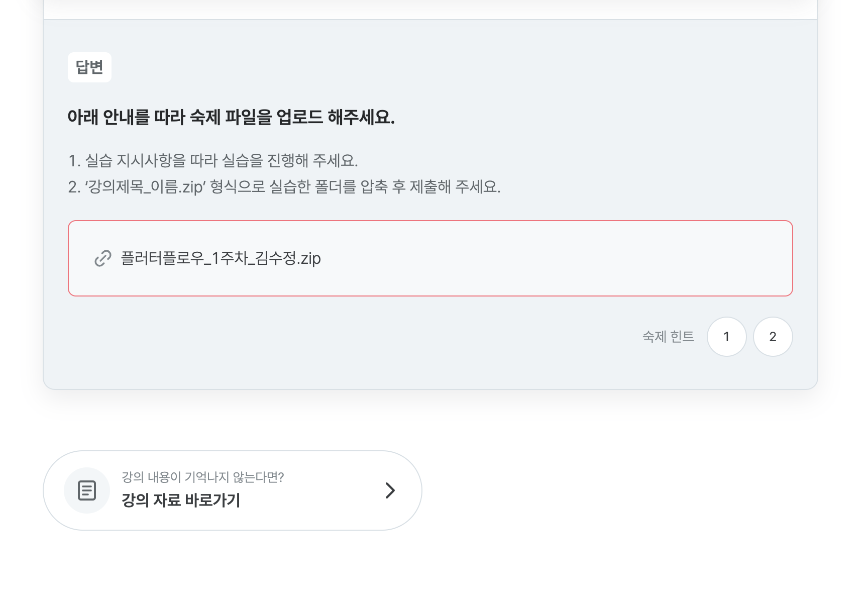Click the document icon in lecture materials card
The image size is (868, 595).
coord(87,490)
